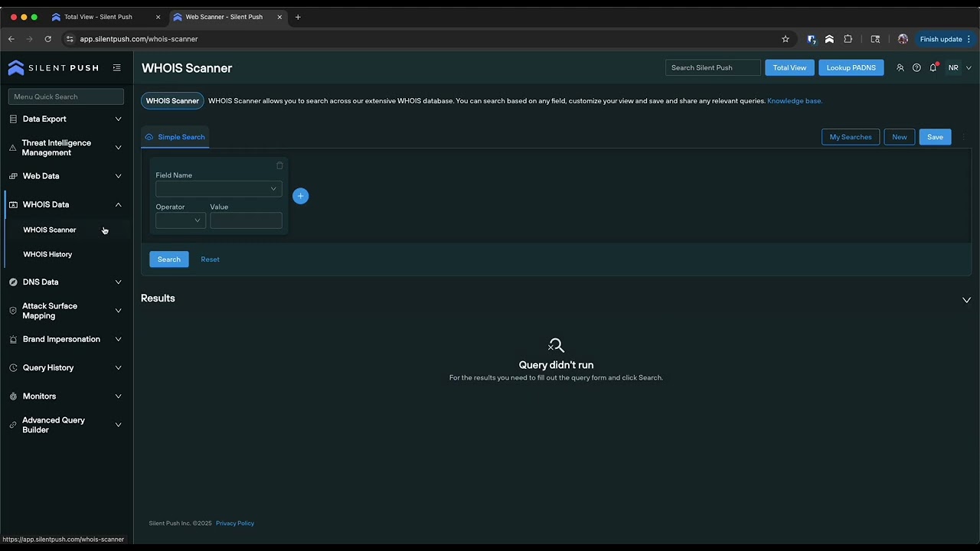Expand the Data Export menu
Screen dimensions: 980x551
(67, 119)
